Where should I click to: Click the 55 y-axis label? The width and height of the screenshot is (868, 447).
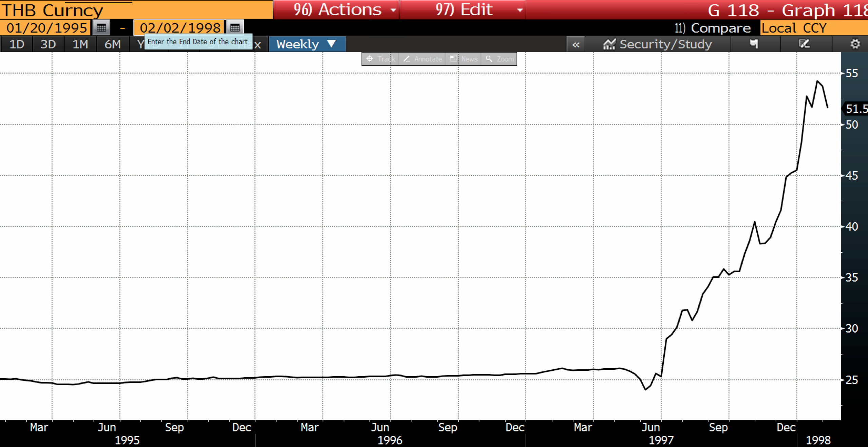tap(852, 73)
